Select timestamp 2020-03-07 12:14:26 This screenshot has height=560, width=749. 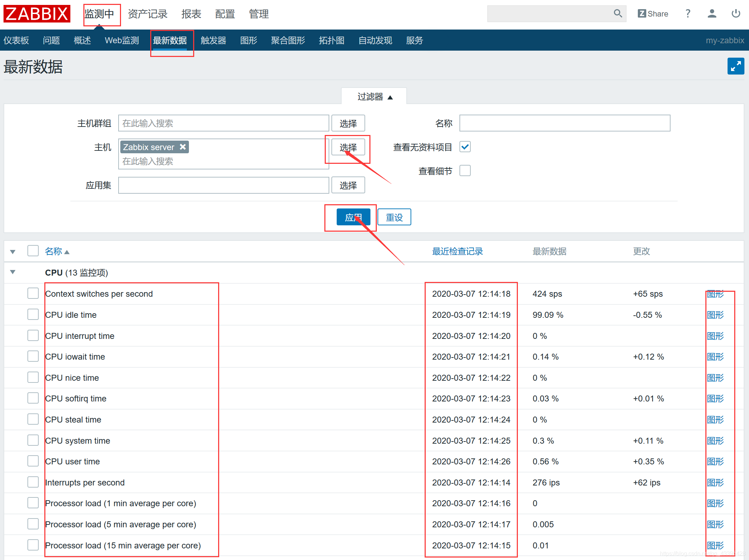pos(471,461)
